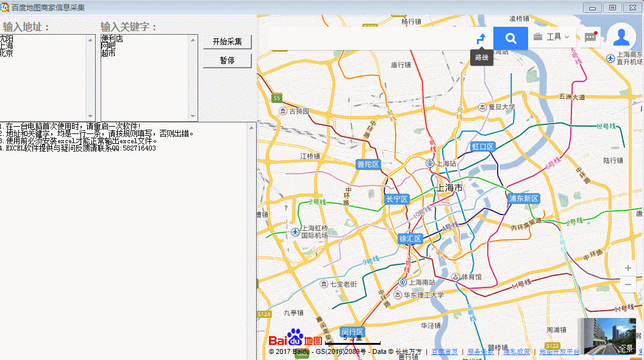The image size is (644, 360).
Task: Click the 便利店 keyword line
Action: click(112, 38)
